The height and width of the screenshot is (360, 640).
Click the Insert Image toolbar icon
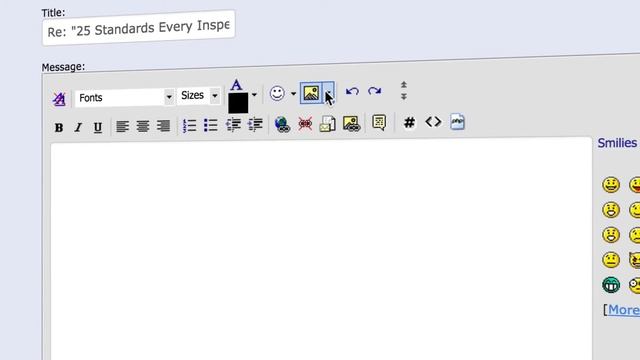tap(311, 93)
